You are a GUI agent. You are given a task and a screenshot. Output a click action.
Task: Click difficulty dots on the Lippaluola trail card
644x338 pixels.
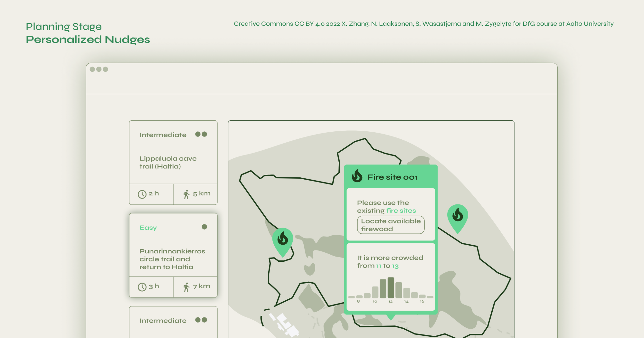click(x=201, y=134)
